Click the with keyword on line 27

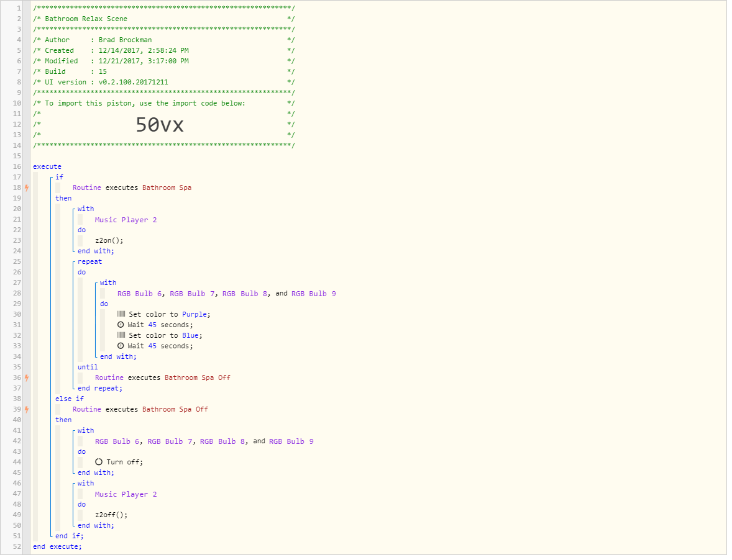108,282
